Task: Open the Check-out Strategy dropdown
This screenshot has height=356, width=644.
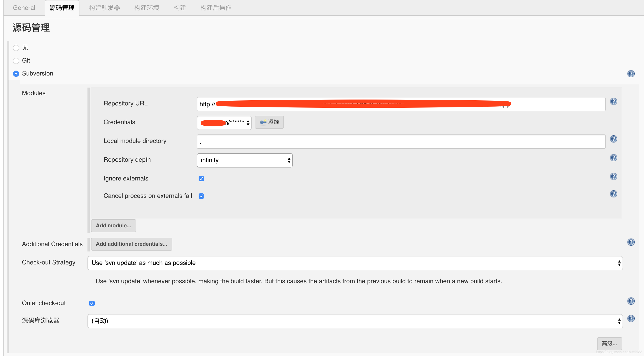Action: pyautogui.click(x=355, y=263)
